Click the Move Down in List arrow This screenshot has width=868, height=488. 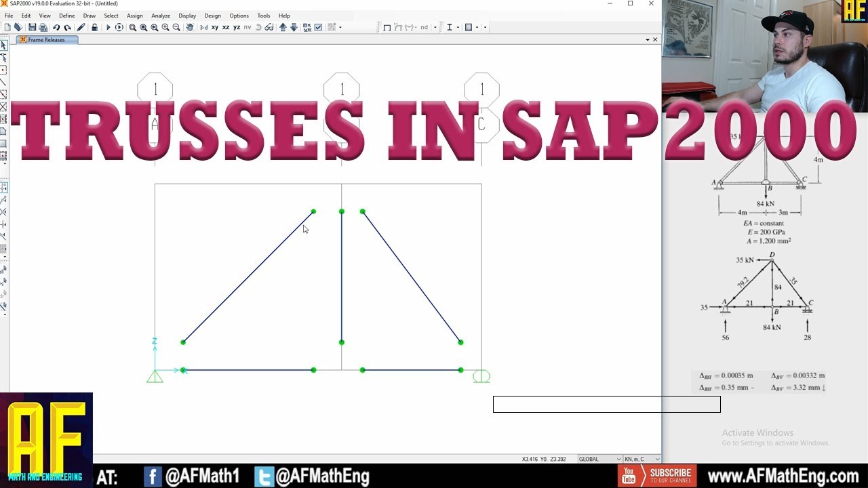tap(294, 27)
